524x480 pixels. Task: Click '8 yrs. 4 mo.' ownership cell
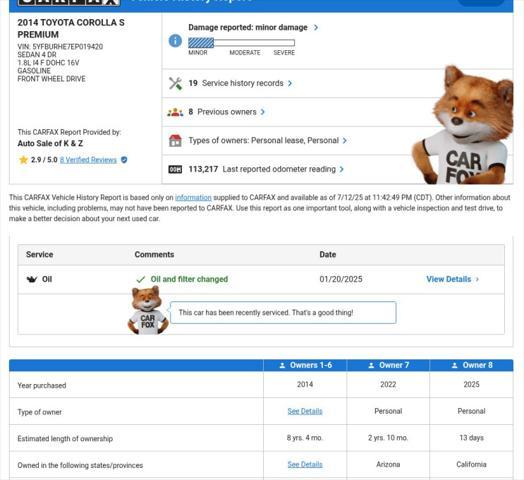(x=305, y=438)
